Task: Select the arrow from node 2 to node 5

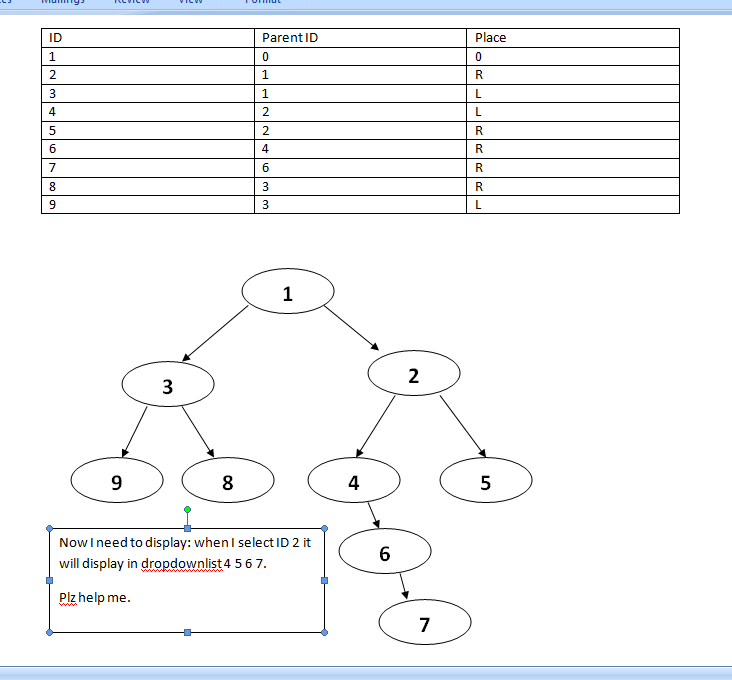Action: pos(463,426)
